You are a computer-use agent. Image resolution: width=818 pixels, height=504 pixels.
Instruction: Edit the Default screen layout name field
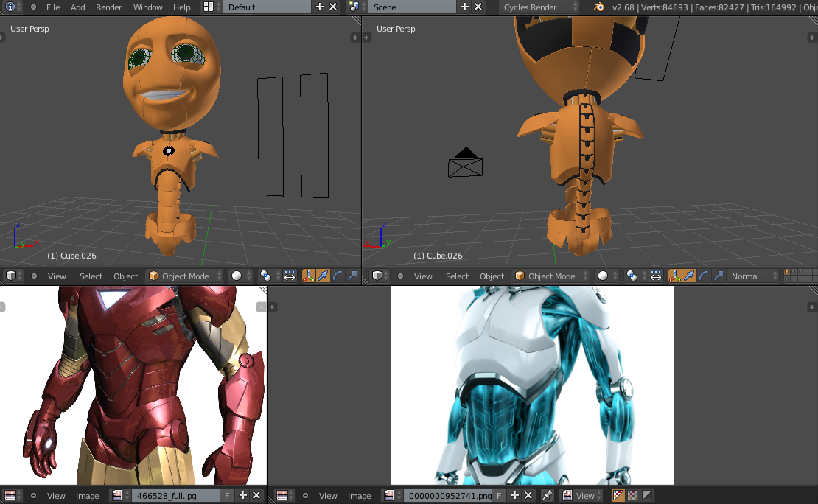[x=268, y=7]
